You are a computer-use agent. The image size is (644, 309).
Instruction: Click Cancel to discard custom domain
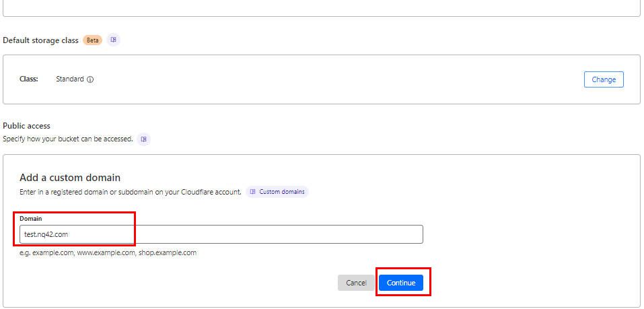(356, 283)
